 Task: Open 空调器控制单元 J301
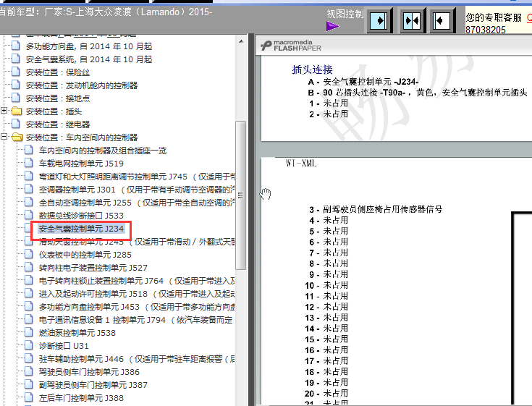pos(137,190)
